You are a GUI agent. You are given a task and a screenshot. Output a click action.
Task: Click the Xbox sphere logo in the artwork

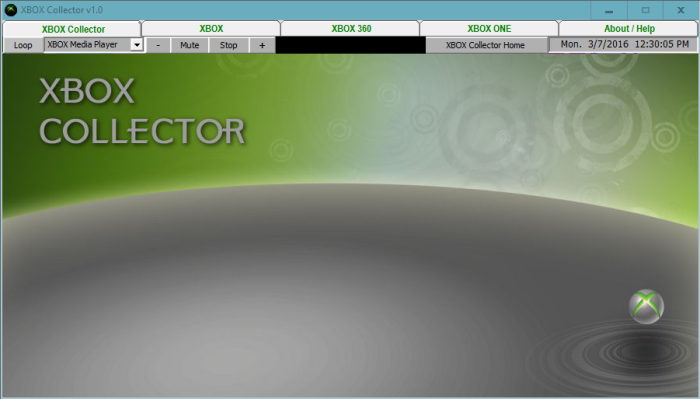(646, 307)
